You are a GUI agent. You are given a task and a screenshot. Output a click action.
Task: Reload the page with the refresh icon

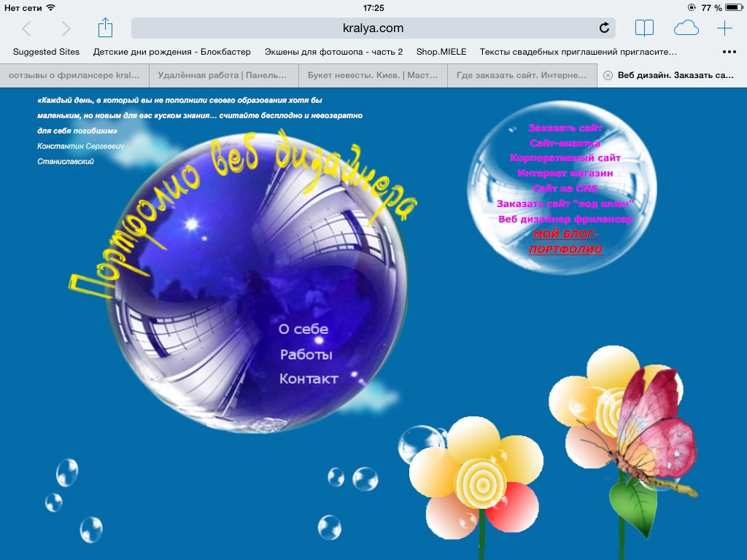(604, 28)
